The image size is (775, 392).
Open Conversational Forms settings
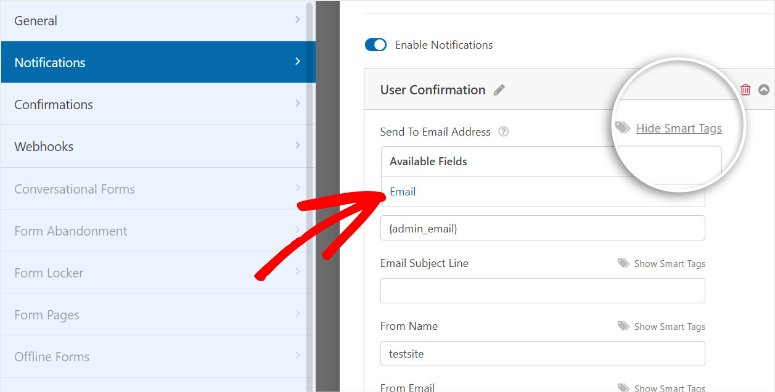[158, 189]
